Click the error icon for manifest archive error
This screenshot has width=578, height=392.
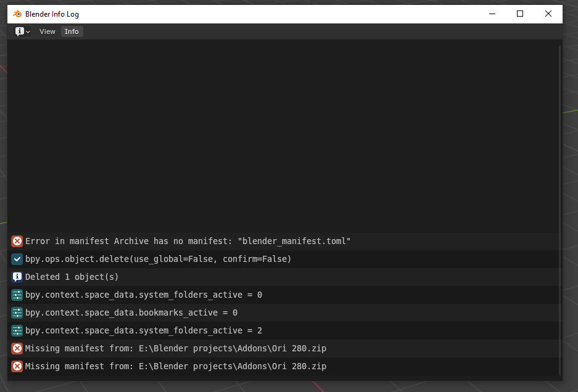(x=17, y=241)
